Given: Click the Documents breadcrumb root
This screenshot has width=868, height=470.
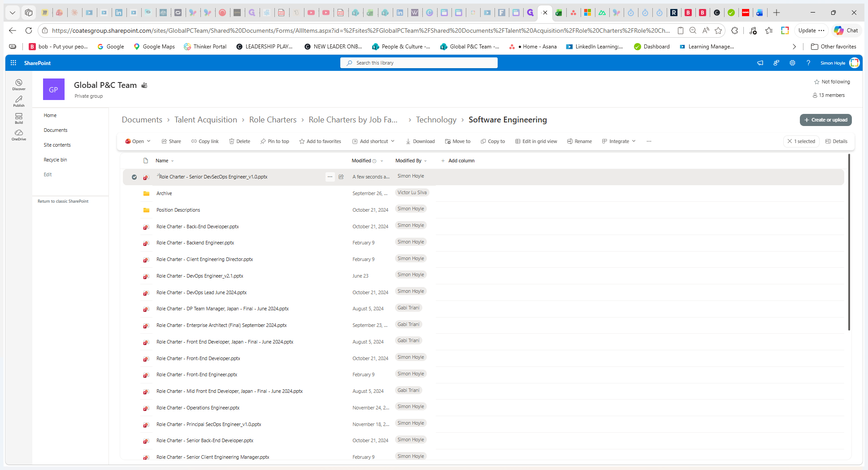Looking at the screenshot, I should click(142, 120).
